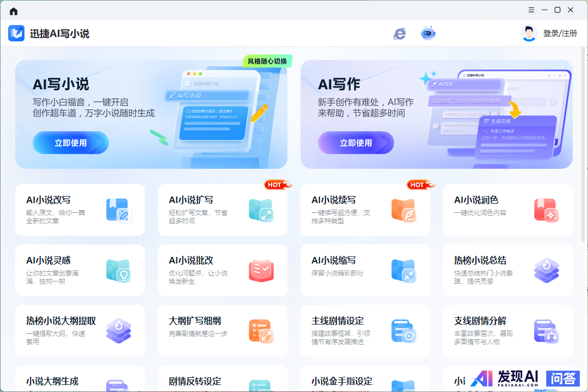Click the 迅捷AI写小说 app logo
This screenshot has width=588, height=392.
(16, 33)
